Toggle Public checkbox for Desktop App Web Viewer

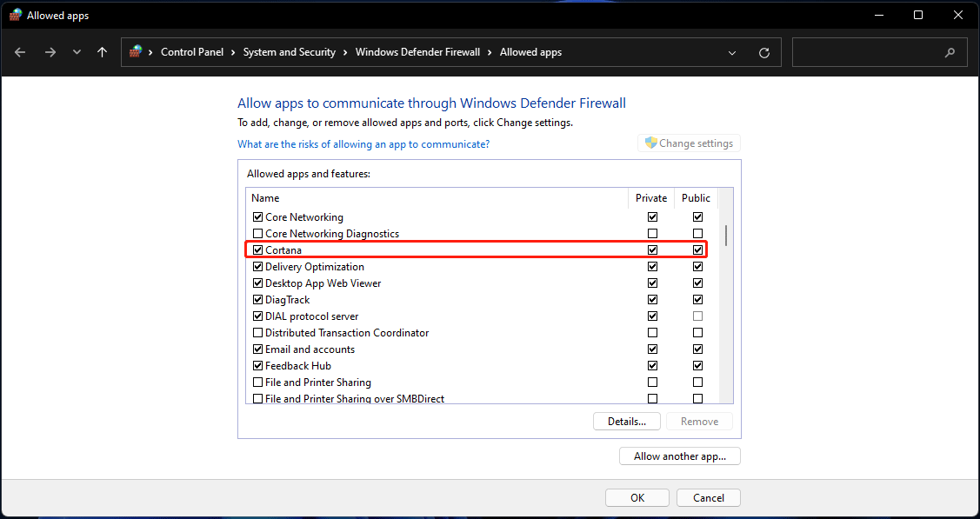(x=697, y=283)
